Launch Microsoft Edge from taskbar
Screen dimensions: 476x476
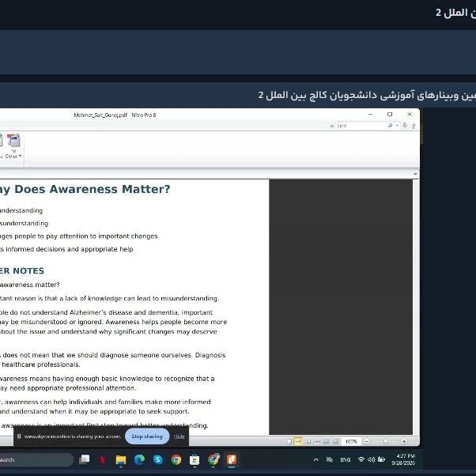point(139,460)
